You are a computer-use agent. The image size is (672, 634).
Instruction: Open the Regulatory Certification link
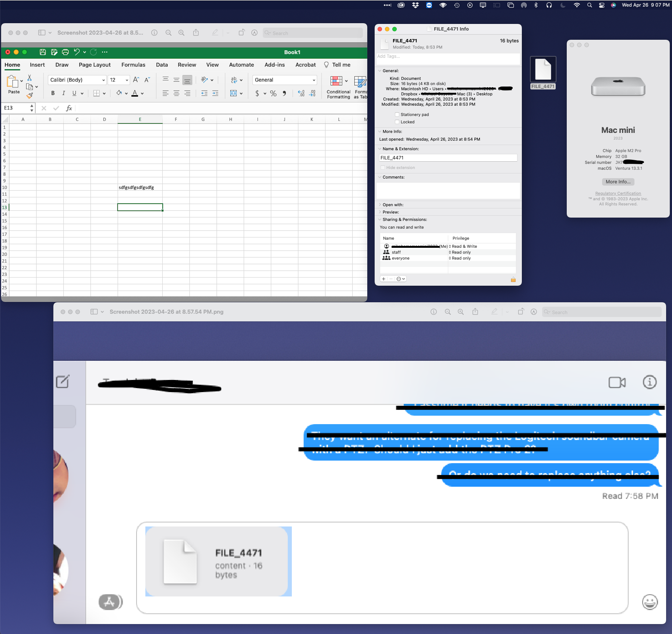(x=618, y=193)
